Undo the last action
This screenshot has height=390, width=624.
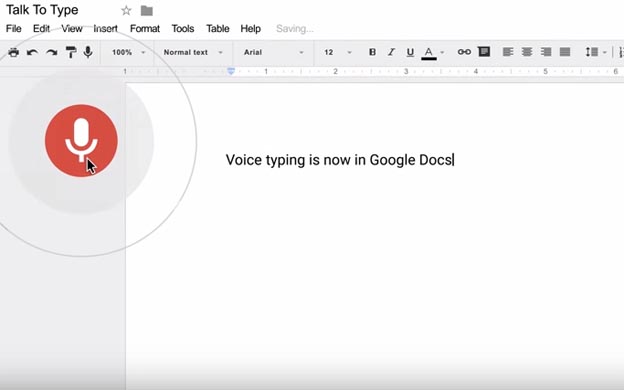tap(32, 53)
